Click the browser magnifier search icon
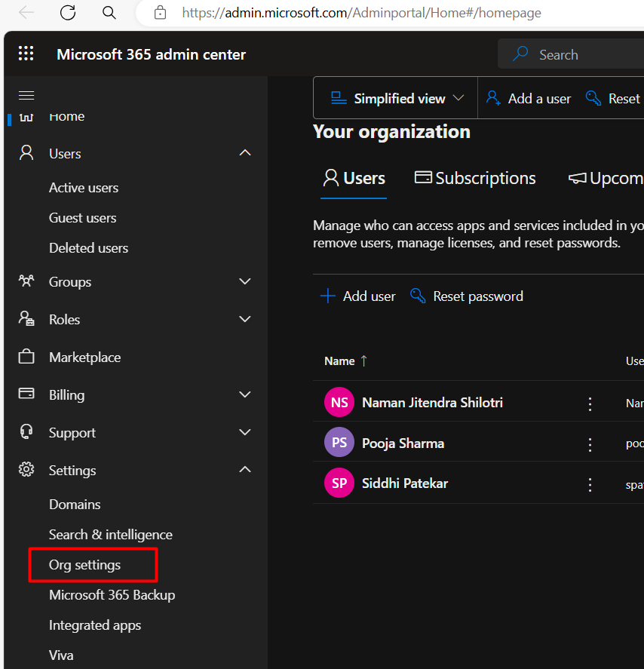 point(109,13)
